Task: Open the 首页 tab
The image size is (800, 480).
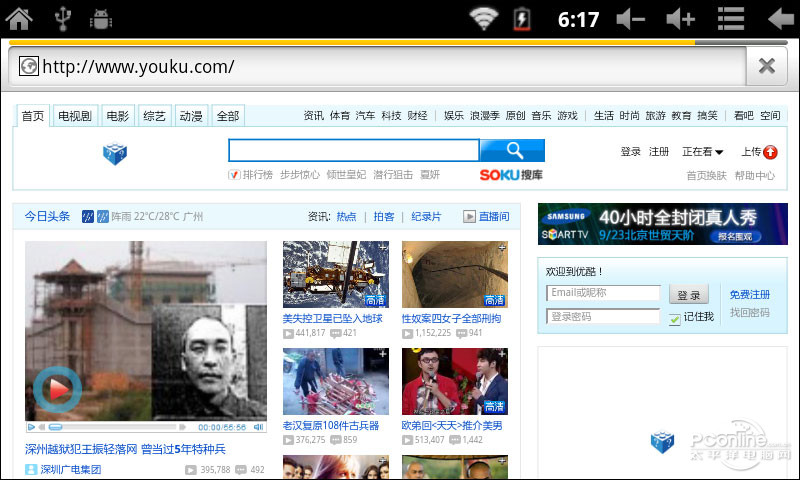Action: (33, 116)
